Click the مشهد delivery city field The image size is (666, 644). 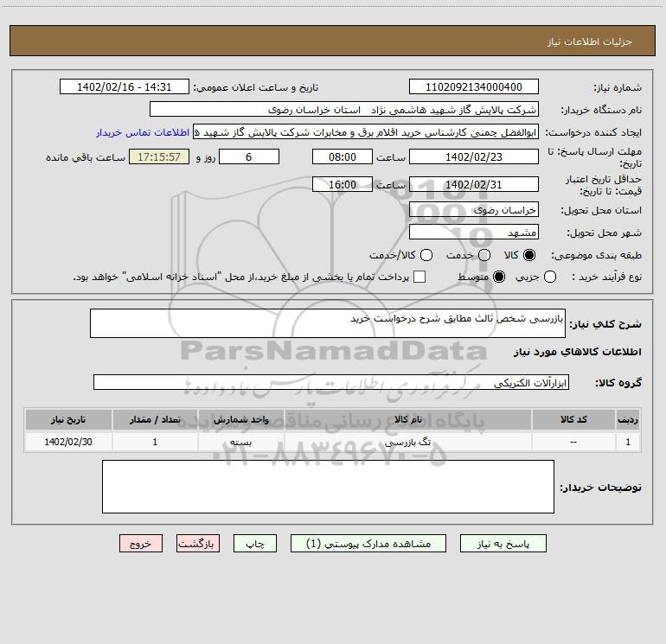(x=474, y=232)
